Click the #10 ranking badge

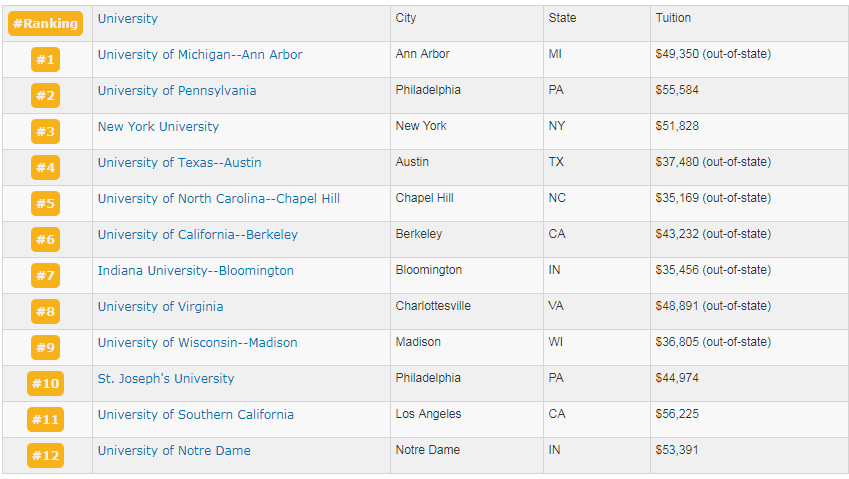tap(45, 384)
